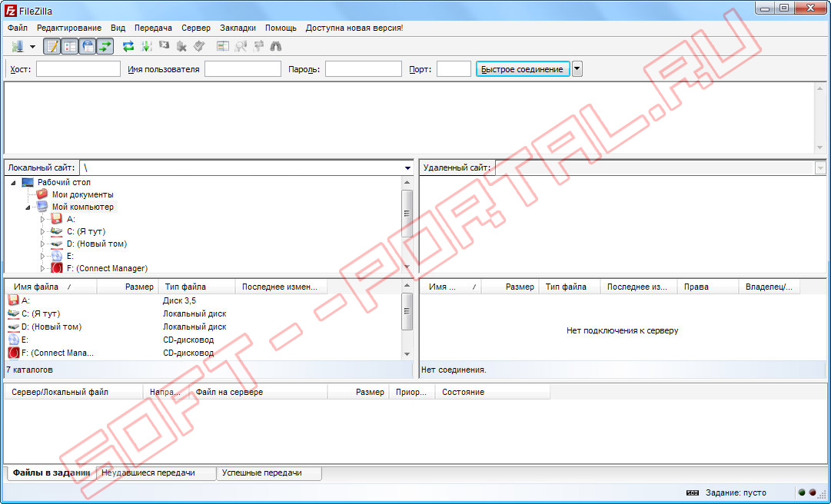Click the green activity indicator light
This screenshot has width=831, height=504.
802,492
